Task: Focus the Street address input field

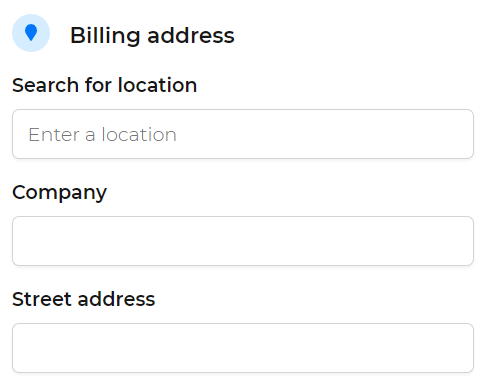Action: (243, 348)
